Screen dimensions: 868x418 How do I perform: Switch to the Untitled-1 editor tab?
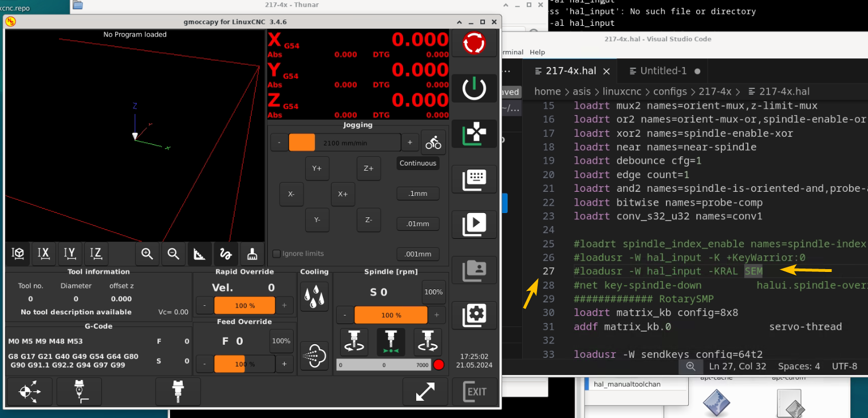click(x=663, y=71)
